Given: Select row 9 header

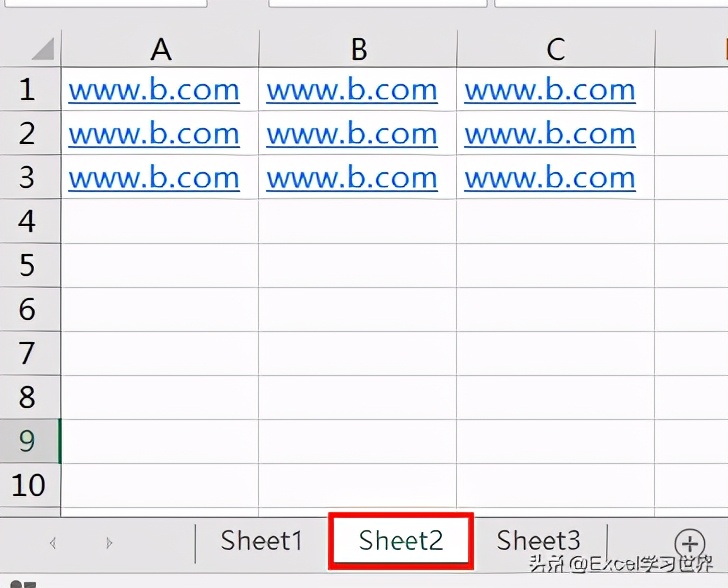Looking at the screenshot, I should click(x=27, y=441).
